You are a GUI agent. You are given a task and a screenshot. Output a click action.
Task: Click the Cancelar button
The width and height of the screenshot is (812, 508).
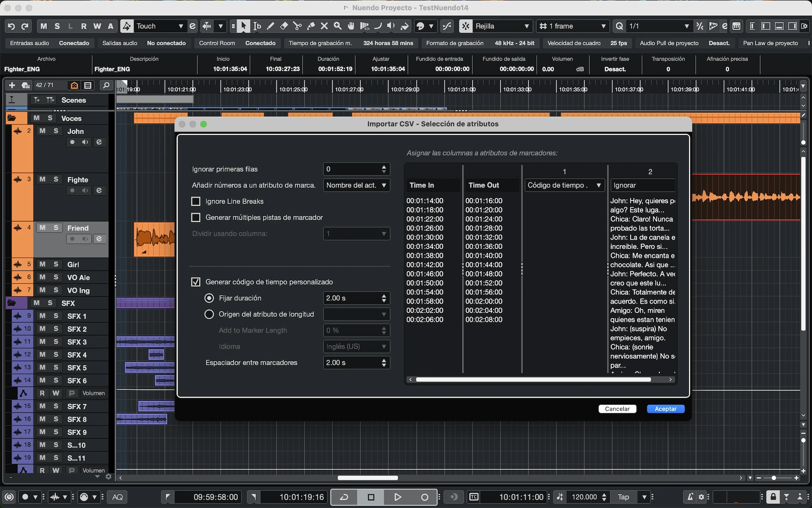point(617,409)
